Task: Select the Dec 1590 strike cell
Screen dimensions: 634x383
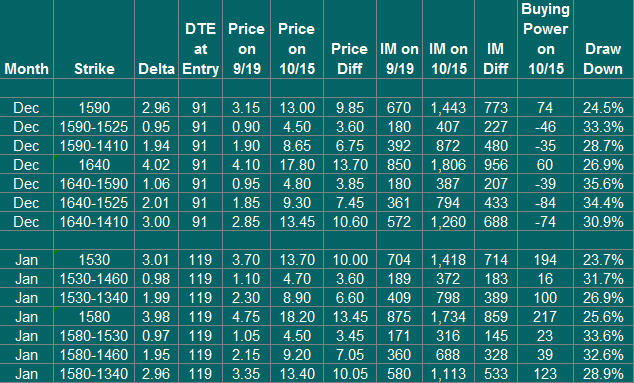Action: pyautogui.click(x=94, y=108)
